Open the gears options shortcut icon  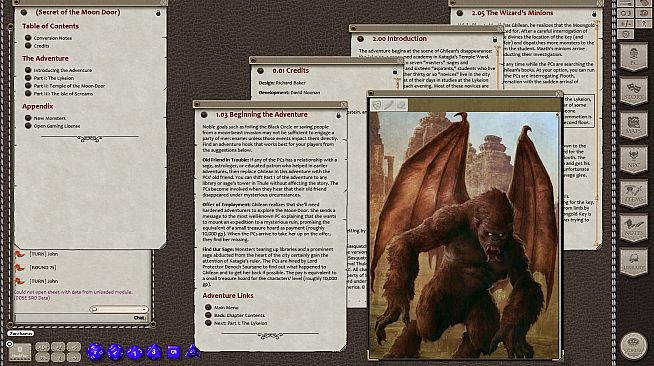click(626, 13)
